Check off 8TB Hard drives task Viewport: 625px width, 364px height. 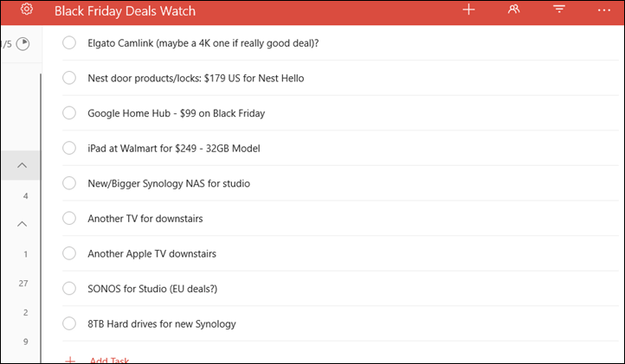click(69, 323)
